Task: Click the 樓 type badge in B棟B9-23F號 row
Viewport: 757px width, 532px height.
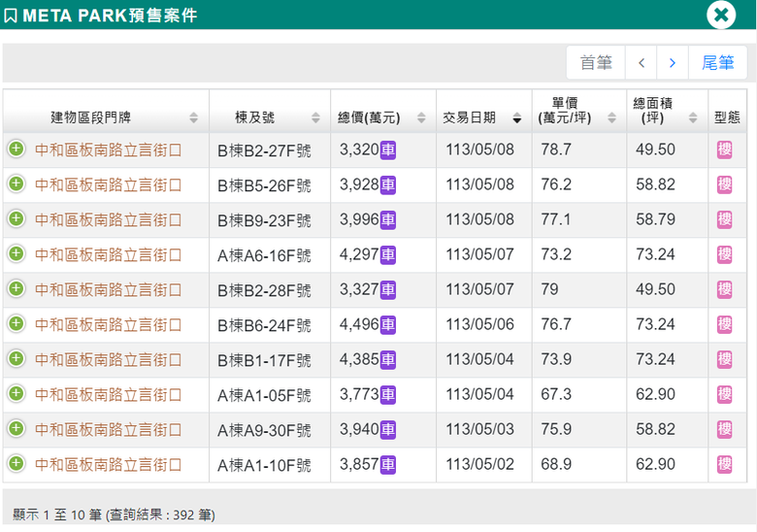Action: (x=724, y=220)
